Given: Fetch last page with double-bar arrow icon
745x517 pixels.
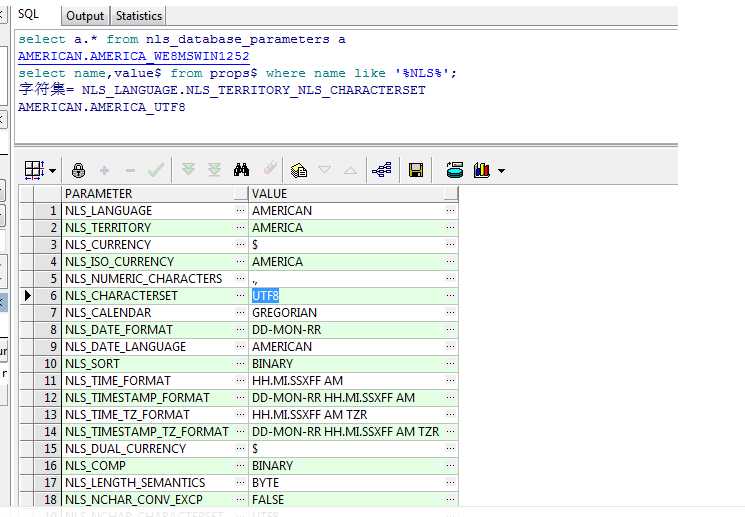Looking at the screenshot, I should point(215,169).
